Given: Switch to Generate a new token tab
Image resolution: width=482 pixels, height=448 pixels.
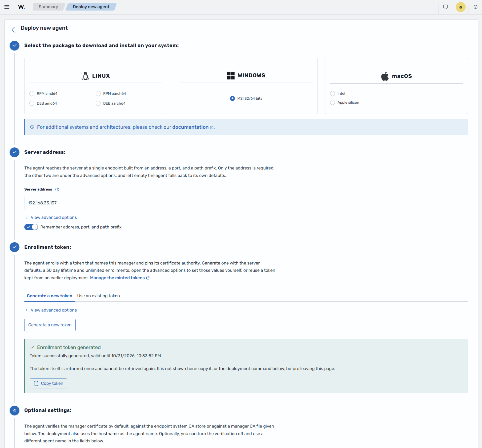Looking at the screenshot, I should [49, 296].
